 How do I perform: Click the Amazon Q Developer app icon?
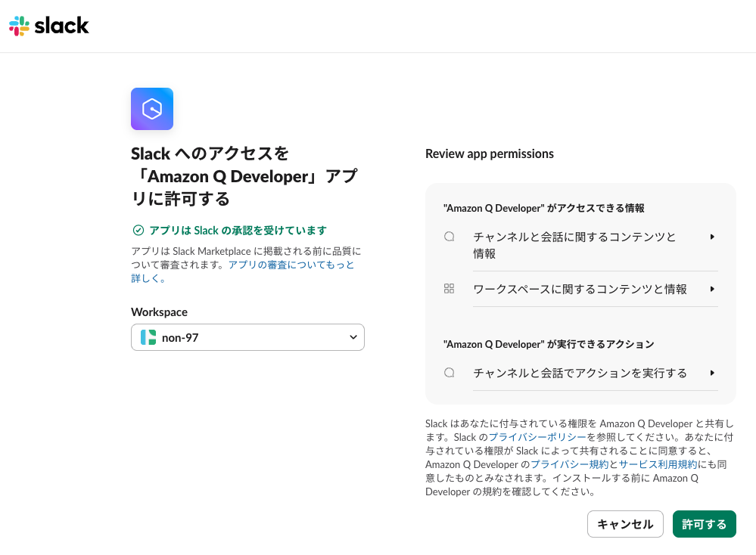pyautogui.click(x=152, y=108)
